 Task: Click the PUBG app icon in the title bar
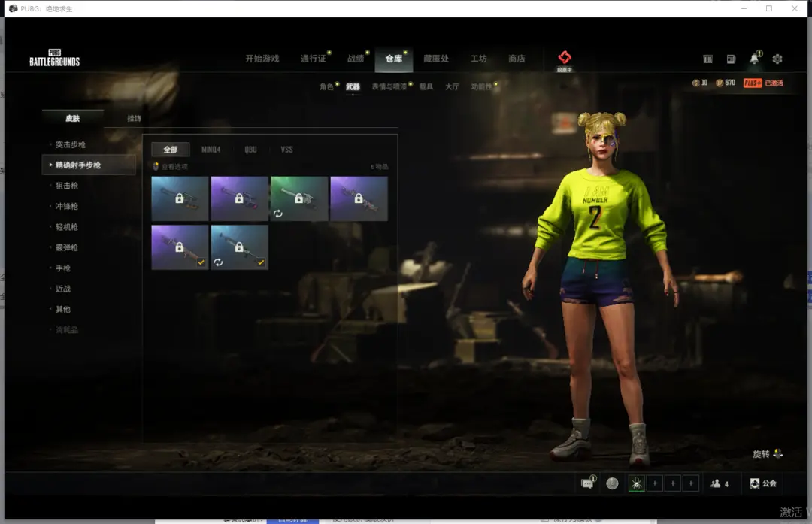13,8
